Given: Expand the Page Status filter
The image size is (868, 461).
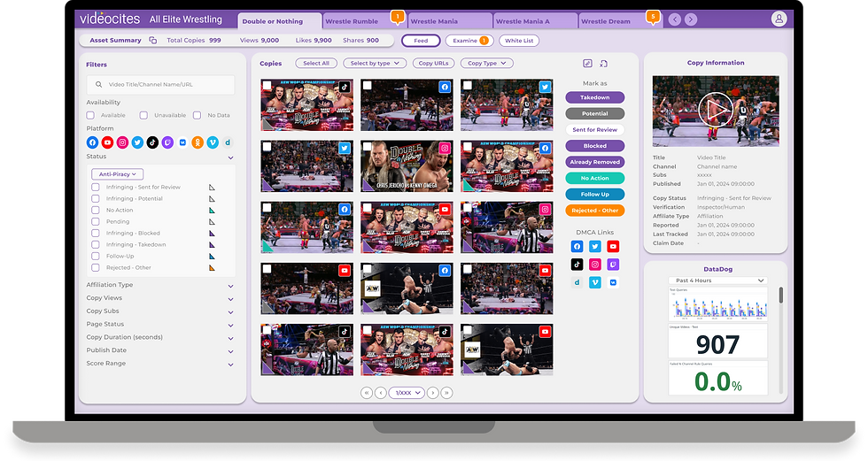Looking at the screenshot, I should click(x=231, y=325).
